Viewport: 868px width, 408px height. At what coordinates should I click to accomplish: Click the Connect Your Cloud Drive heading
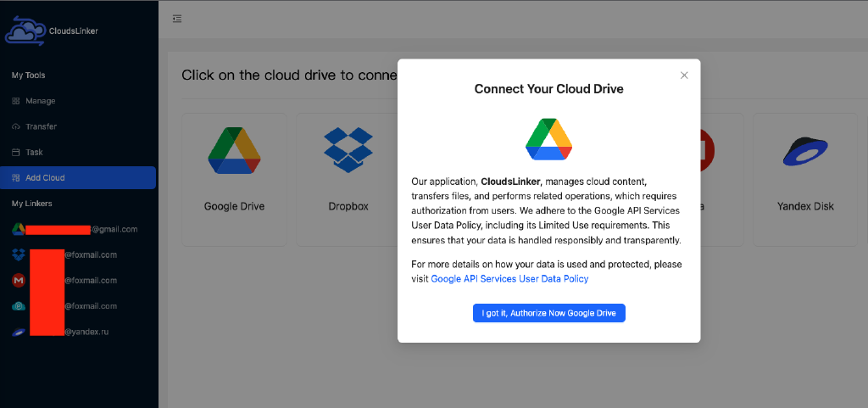549,89
